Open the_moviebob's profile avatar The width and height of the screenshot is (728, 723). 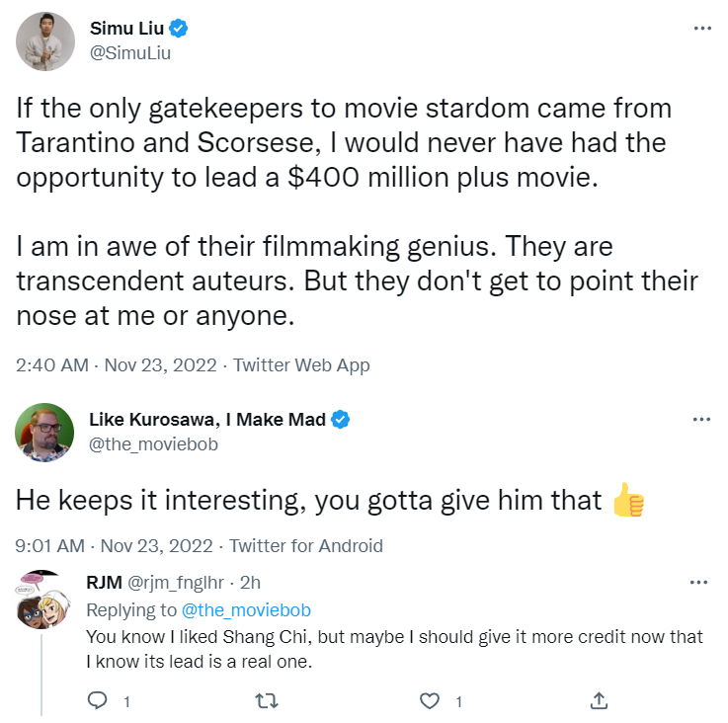pyautogui.click(x=45, y=433)
